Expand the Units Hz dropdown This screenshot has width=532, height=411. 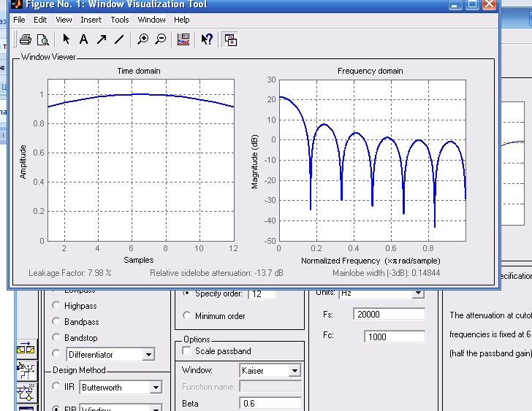pyautogui.click(x=418, y=293)
